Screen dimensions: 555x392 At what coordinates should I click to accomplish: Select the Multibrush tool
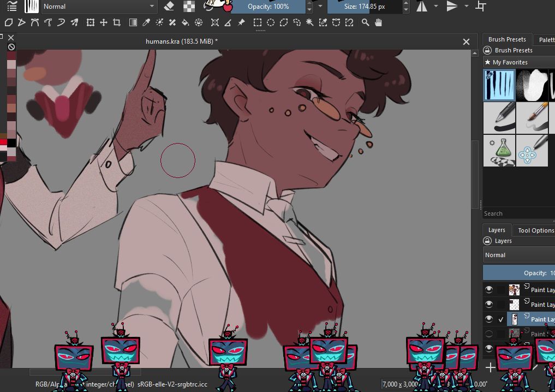(74, 23)
